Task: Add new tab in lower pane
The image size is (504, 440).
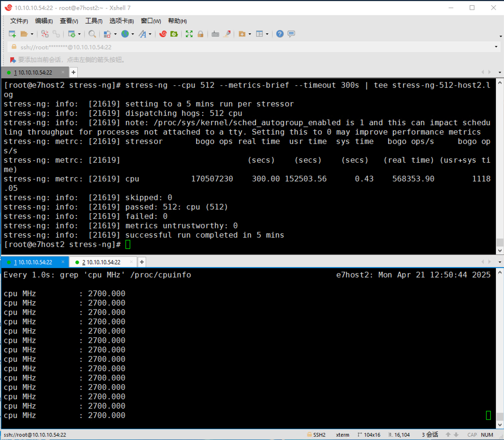Action: [142, 262]
